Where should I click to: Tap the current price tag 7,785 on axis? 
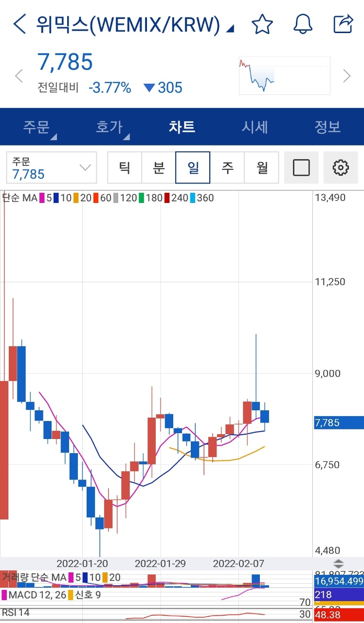pyautogui.click(x=339, y=422)
